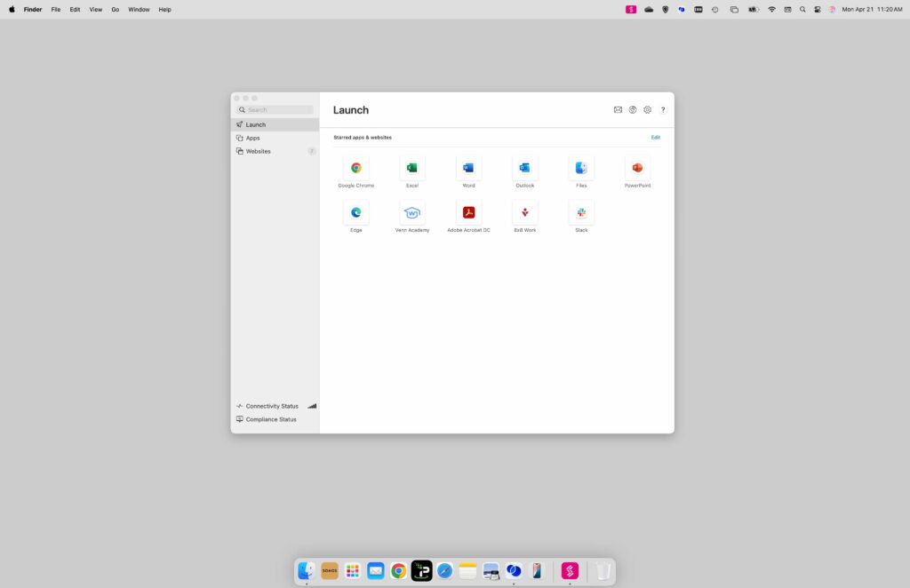Open the Files app tile
The image size is (910, 588).
coord(581,168)
